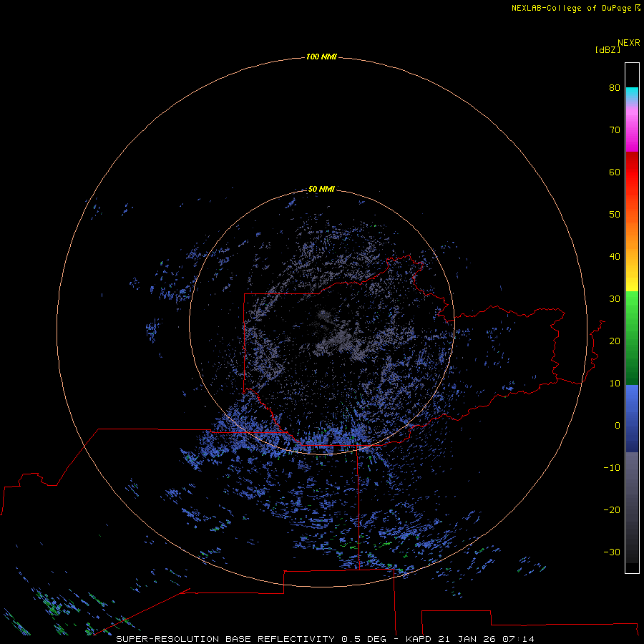Click the 50 value on the dBZ scale
644x644 pixels.
[615, 215]
